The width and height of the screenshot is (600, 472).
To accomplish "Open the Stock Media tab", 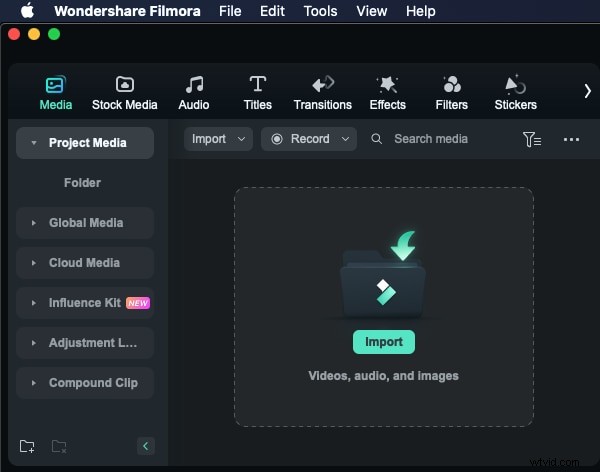I will click(x=124, y=93).
